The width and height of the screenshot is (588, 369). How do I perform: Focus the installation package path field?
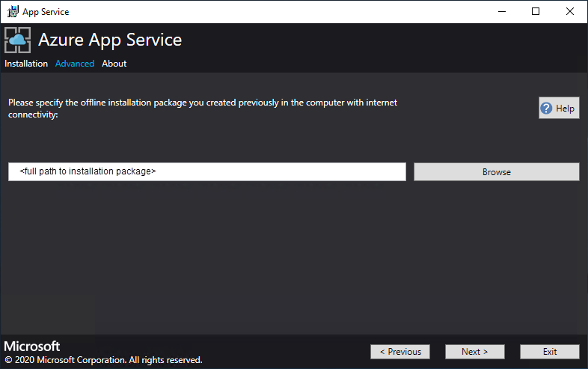[x=207, y=172]
